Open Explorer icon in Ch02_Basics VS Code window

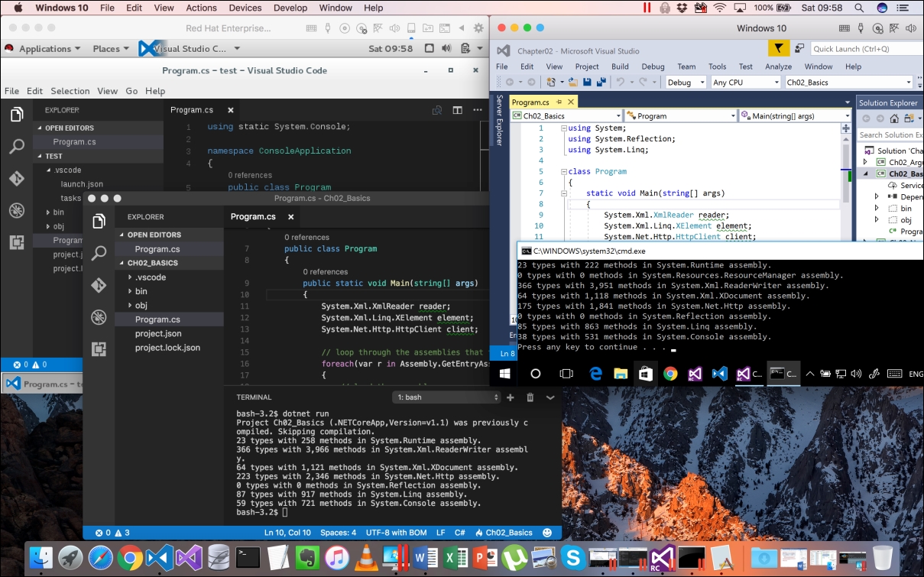click(99, 222)
